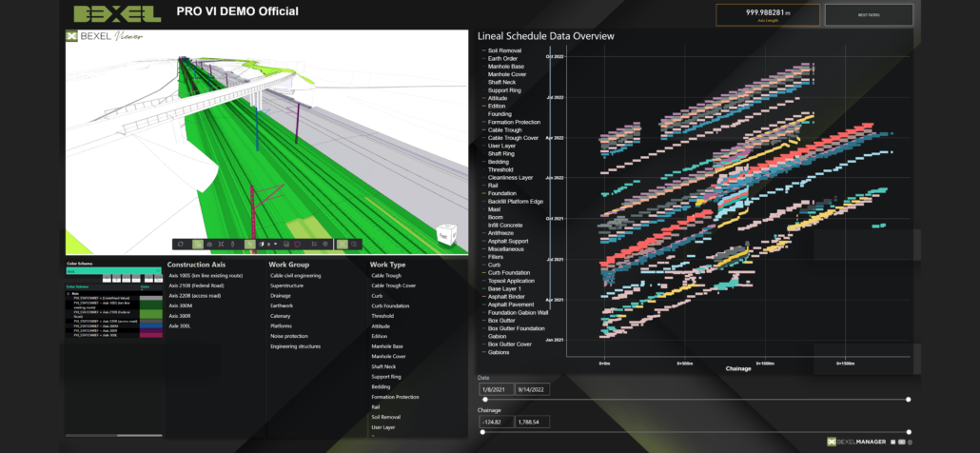Toggle Cable Trough series in chart legend

pyautogui.click(x=504, y=129)
